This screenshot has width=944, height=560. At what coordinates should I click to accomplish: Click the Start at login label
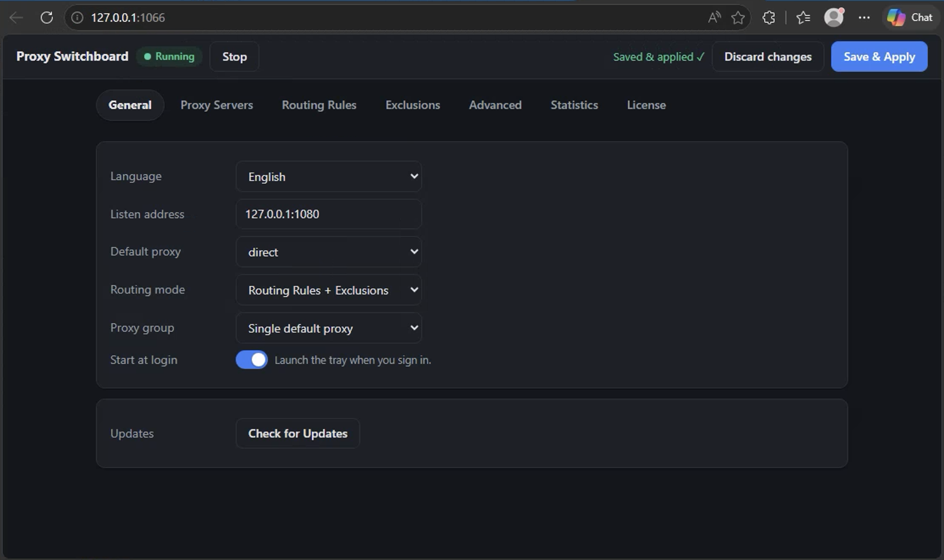144,360
